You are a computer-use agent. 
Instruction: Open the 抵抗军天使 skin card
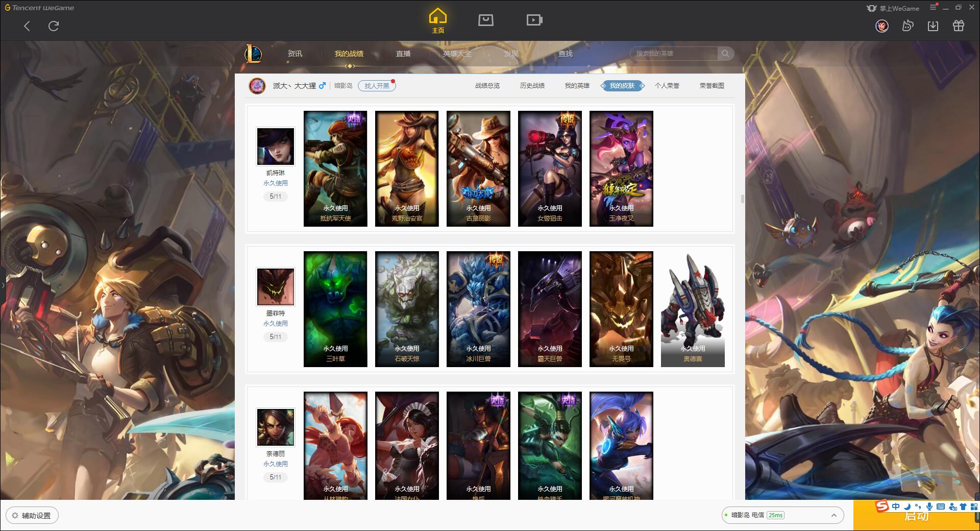(335, 168)
